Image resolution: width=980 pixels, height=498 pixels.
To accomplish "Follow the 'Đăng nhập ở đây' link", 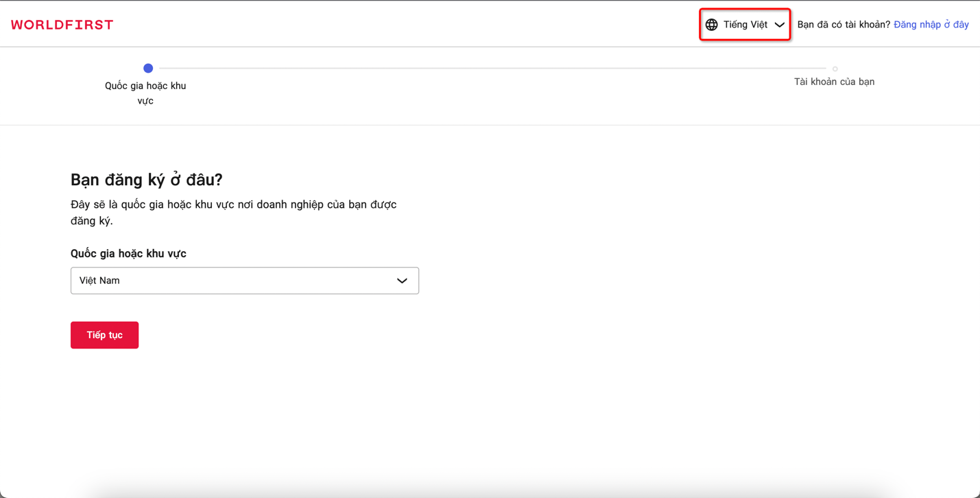I will click(931, 25).
